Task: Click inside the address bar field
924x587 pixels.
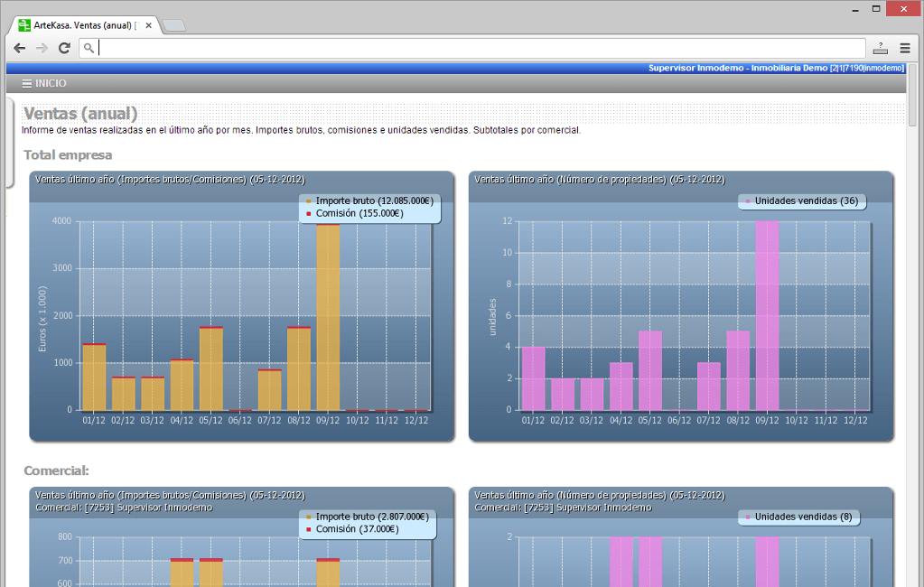Action: tap(479, 48)
